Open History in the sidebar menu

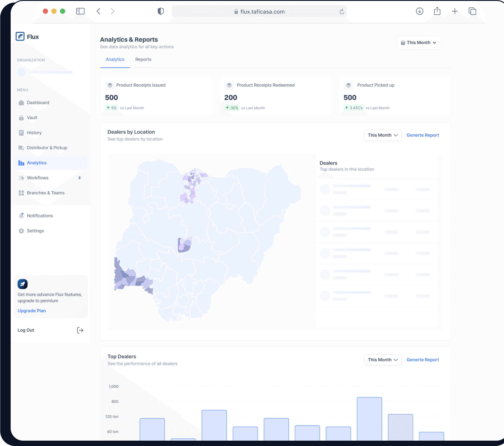51,133
